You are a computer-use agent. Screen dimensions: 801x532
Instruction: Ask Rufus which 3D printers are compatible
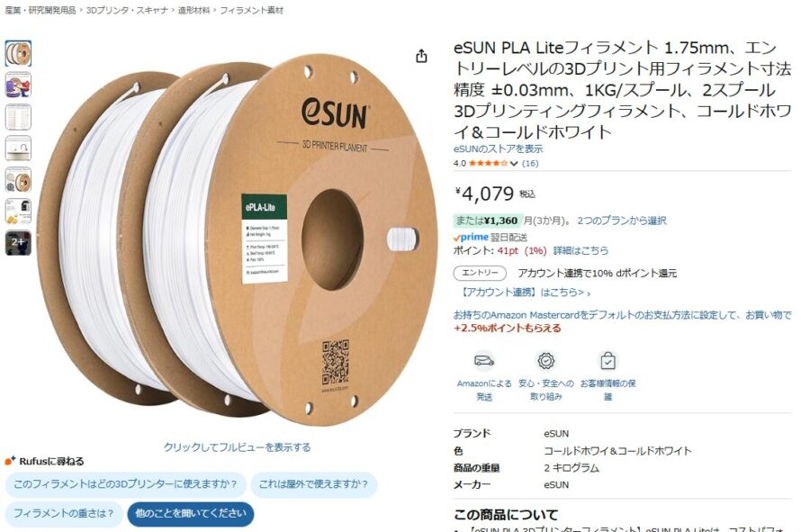coord(125,484)
